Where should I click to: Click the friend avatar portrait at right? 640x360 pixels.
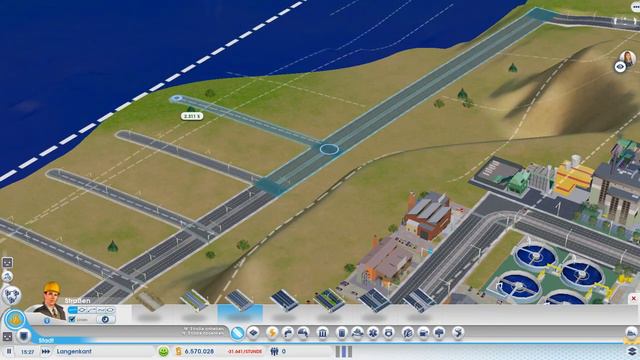tap(628, 58)
